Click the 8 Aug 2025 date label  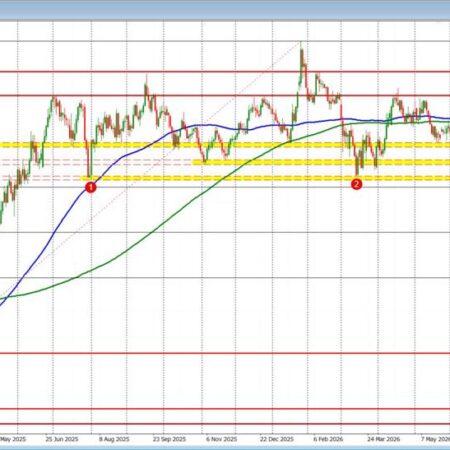tap(114, 439)
